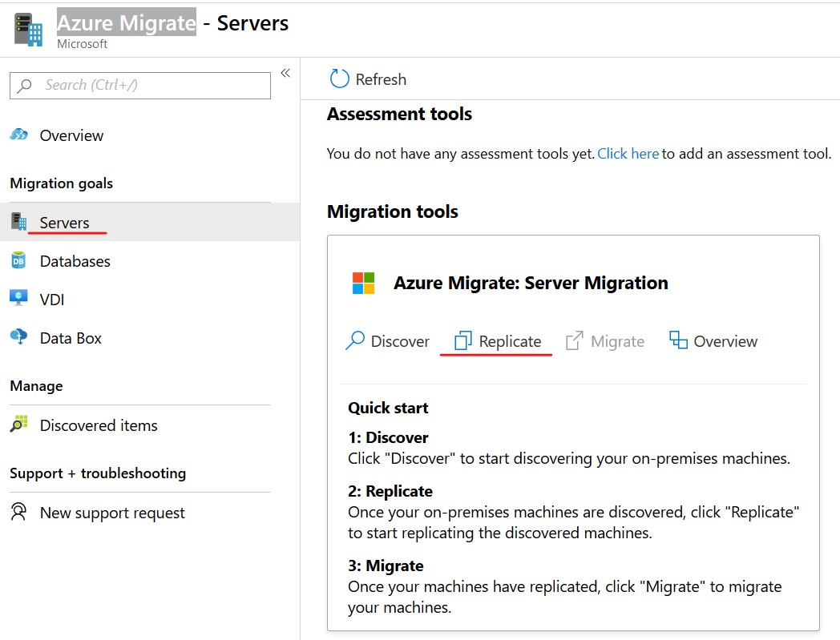
Task: Click the New support request person icon
Action: (18, 512)
